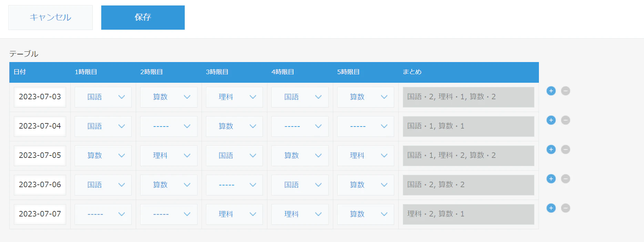Expand 3時限目 dropdown in 2023-07-06 row
The height and width of the screenshot is (242, 644).
click(x=234, y=185)
